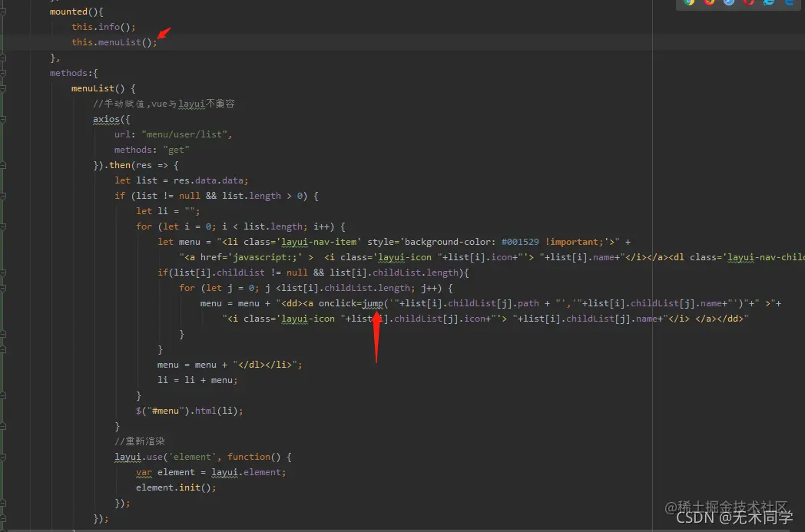Collapse the for (let i = 0 fold marker

3,226
